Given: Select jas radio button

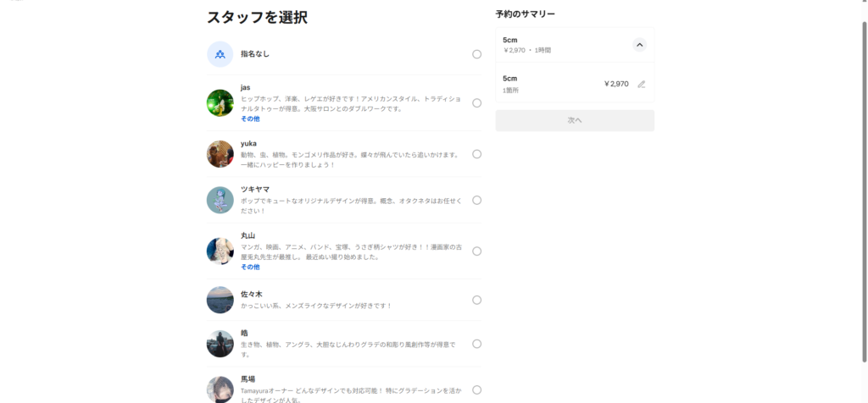Looking at the screenshot, I should click(x=476, y=103).
